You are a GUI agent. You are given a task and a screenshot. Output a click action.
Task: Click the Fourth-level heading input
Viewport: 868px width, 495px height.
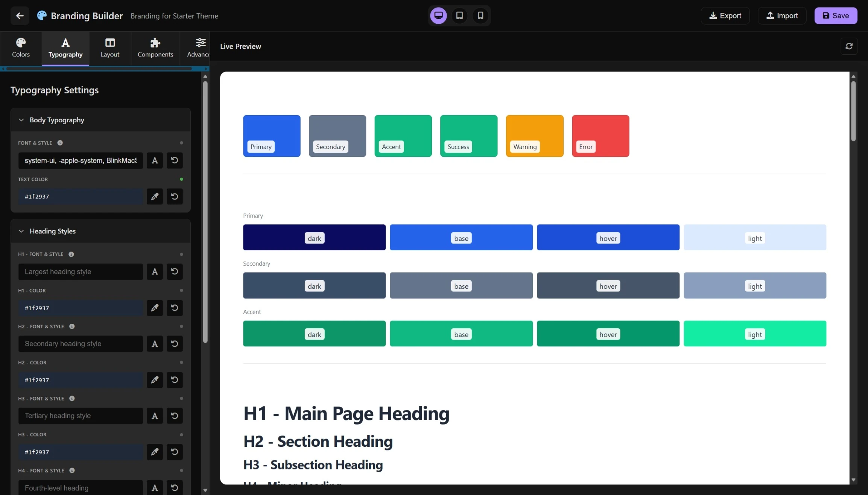(x=81, y=487)
